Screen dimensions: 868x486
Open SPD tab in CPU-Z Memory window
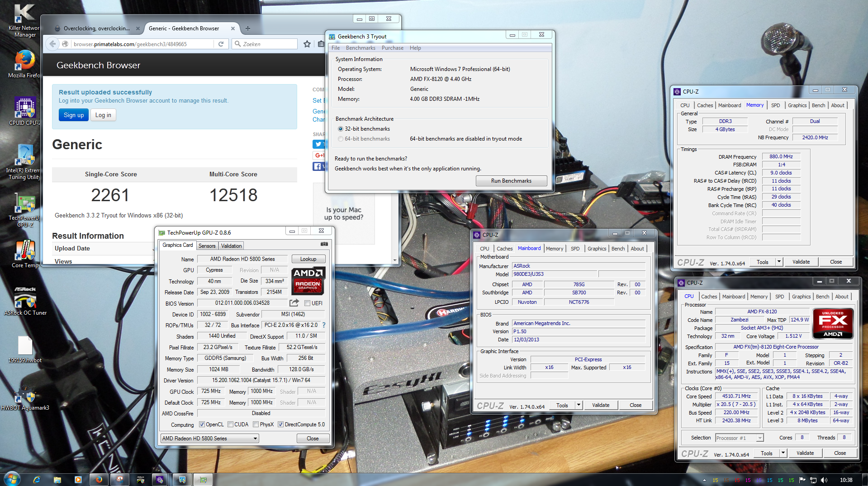(x=775, y=105)
